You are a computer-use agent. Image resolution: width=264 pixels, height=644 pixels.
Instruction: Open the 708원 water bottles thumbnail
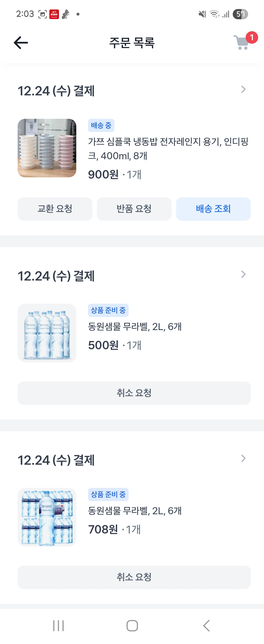(x=47, y=517)
